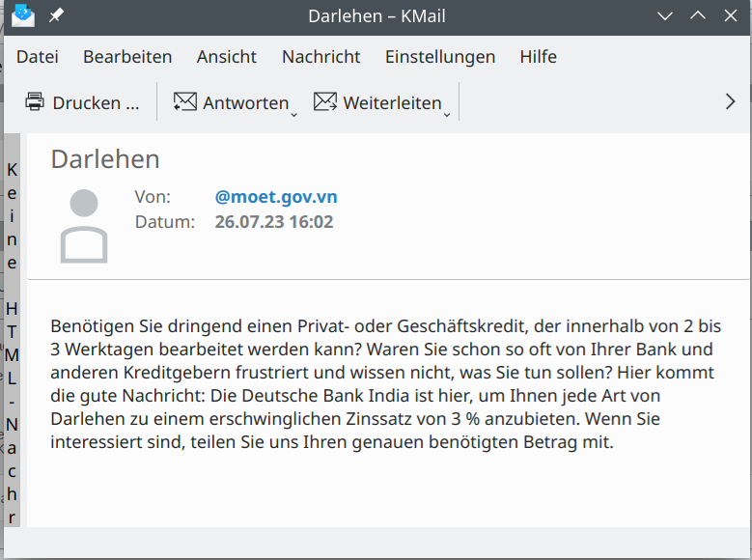The width and height of the screenshot is (752, 560).
Task: Open the Nachricht menu
Action: tap(320, 57)
